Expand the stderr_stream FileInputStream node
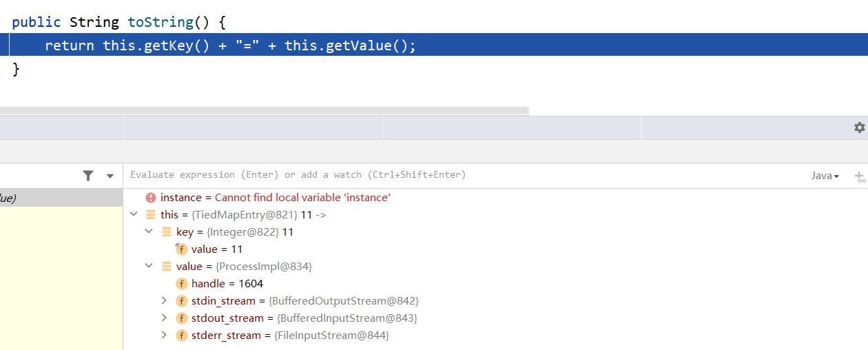Screen dimensions: 868x350 pyautogui.click(x=164, y=336)
